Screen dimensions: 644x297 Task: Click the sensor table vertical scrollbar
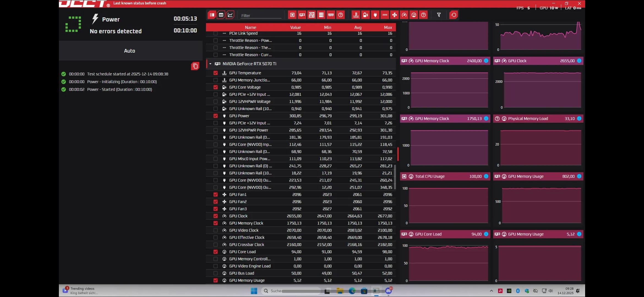395,177
